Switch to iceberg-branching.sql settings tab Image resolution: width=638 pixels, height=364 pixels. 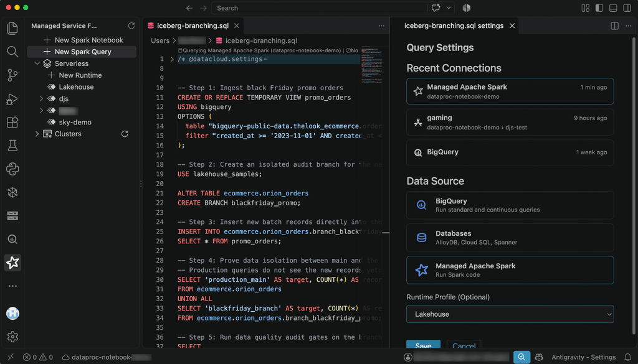[x=454, y=26]
